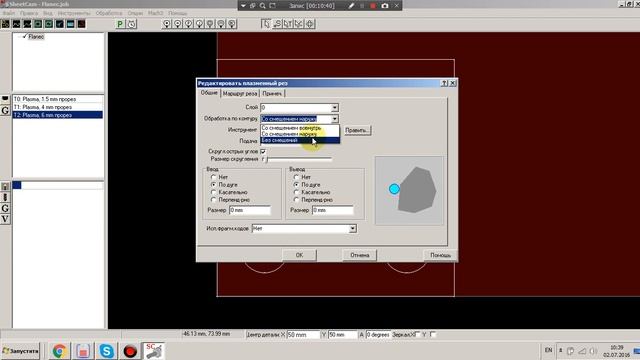The width and height of the screenshot is (640, 360).
Task: Click the red stop button in the recording bar
Action: [x=373, y=6]
